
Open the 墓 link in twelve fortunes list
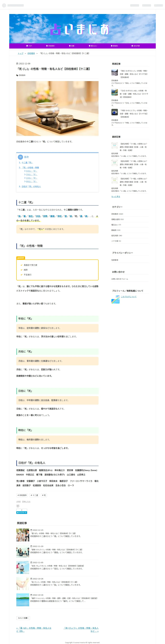[81, 216]
